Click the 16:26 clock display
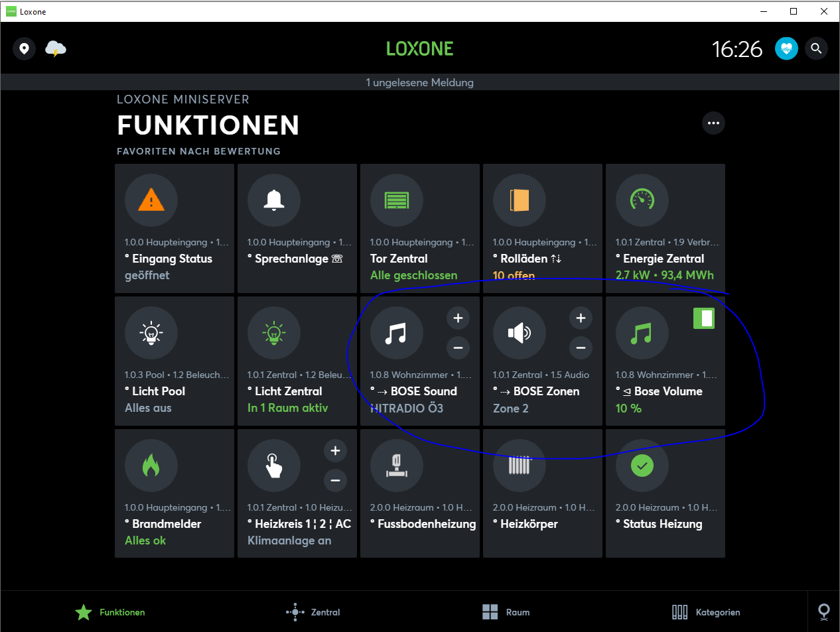Screen dimensions: 840x632 pyautogui.click(x=737, y=49)
